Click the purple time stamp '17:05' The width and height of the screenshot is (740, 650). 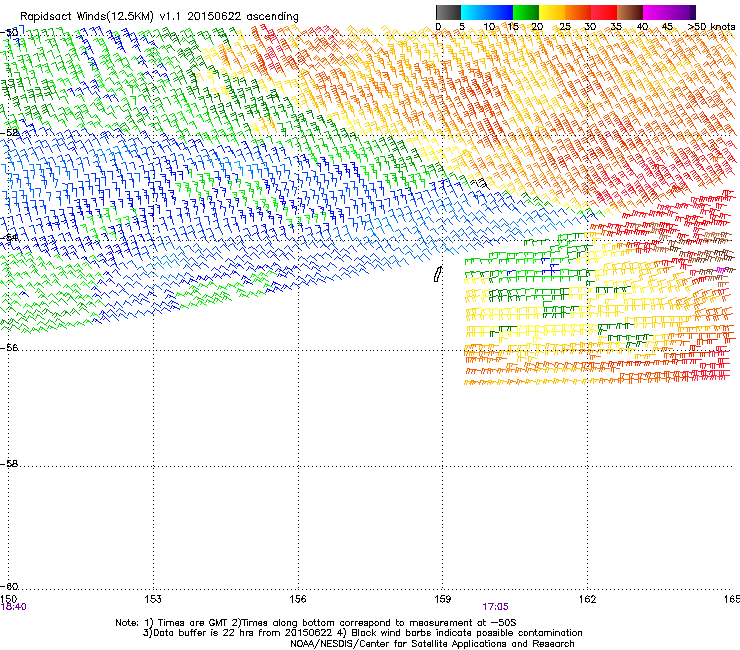[x=496, y=607]
